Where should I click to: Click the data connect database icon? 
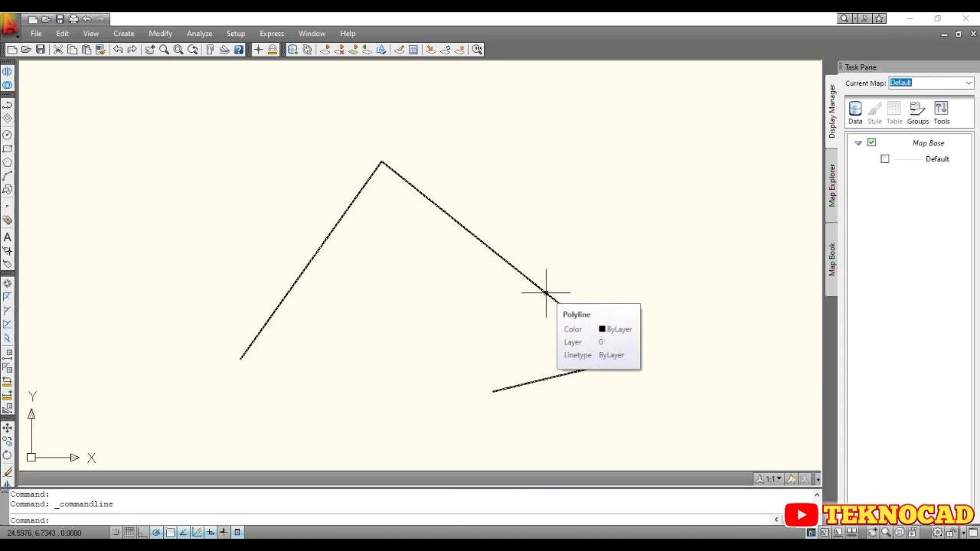292,50
